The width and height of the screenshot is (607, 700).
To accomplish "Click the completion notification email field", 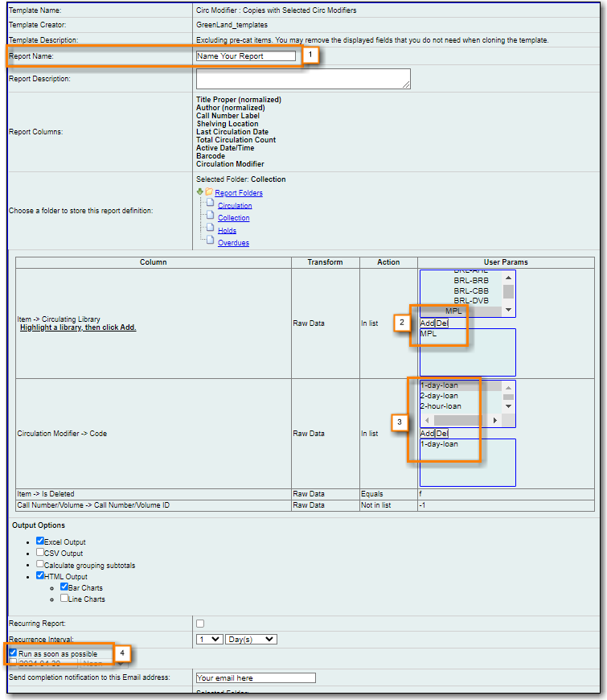I will [x=256, y=677].
